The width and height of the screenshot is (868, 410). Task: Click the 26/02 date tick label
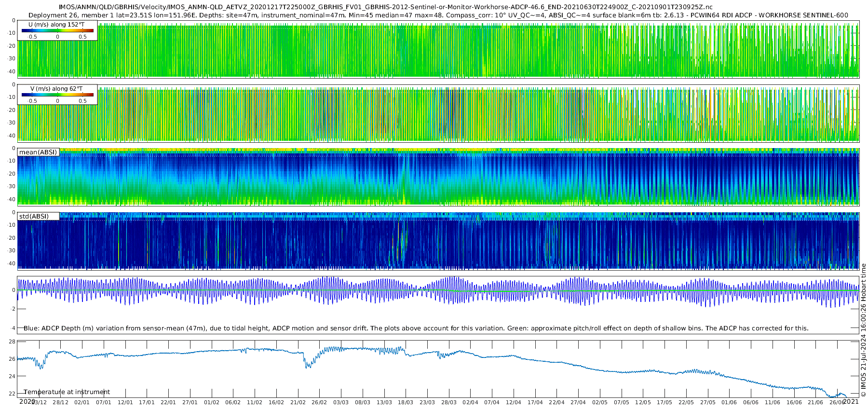pyautogui.click(x=319, y=402)
